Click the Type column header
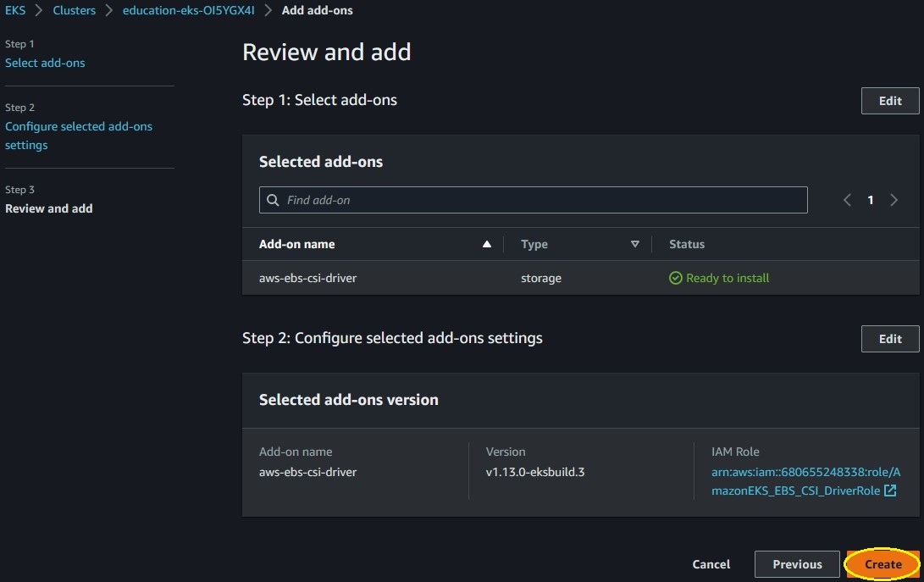 tap(534, 244)
